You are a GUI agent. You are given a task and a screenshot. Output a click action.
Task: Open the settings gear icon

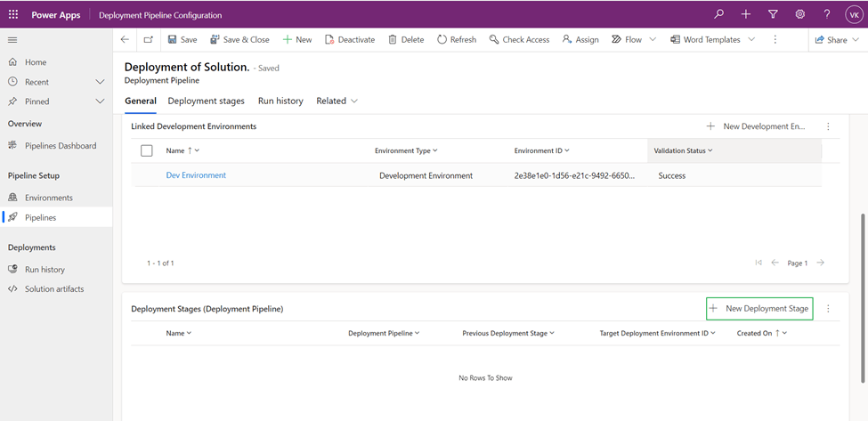(x=800, y=15)
